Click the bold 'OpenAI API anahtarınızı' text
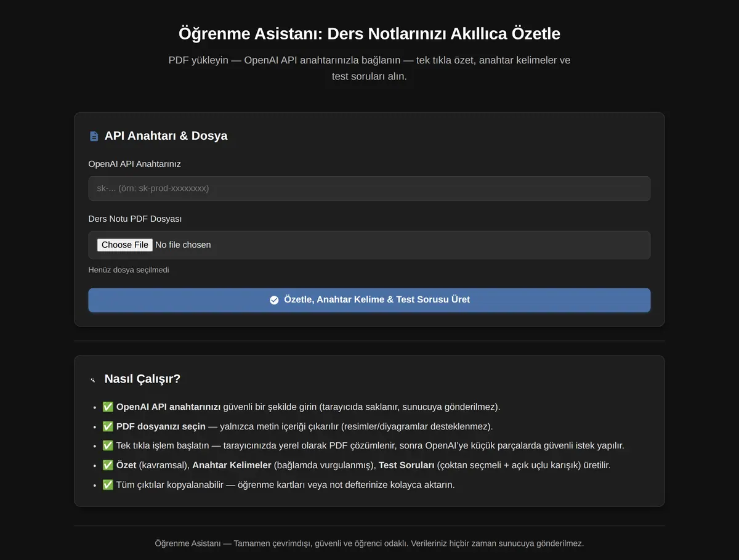 (x=168, y=407)
